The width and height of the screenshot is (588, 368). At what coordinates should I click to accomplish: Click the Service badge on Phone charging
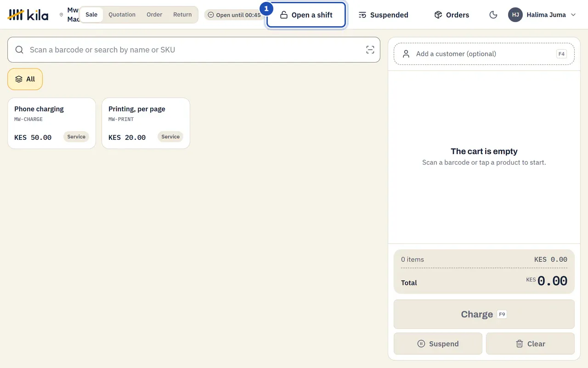(76, 137)
